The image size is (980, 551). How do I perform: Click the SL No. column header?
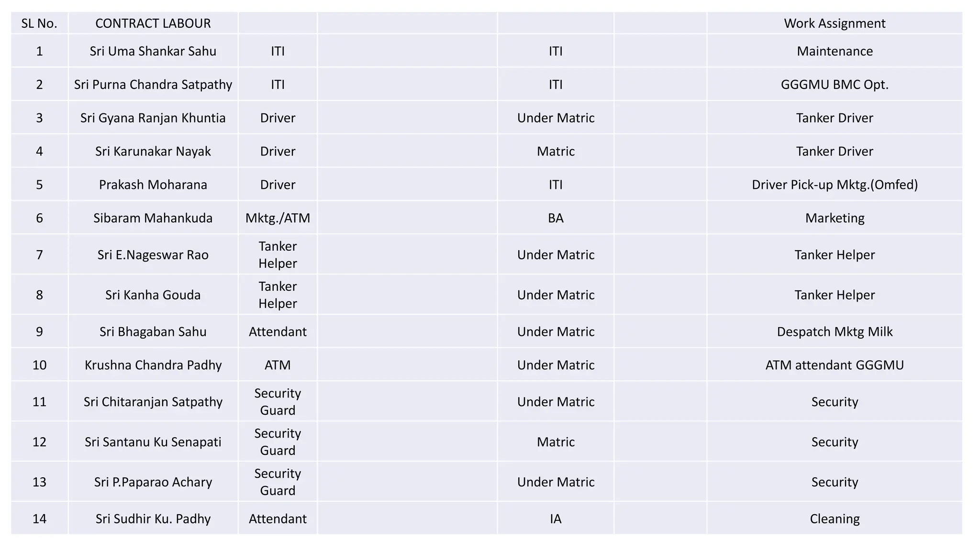pyautogui.click(x=39, y=23)
